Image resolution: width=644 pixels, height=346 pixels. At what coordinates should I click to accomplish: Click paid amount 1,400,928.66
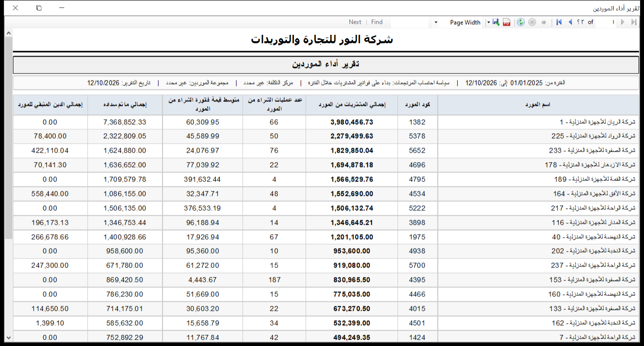125,237
